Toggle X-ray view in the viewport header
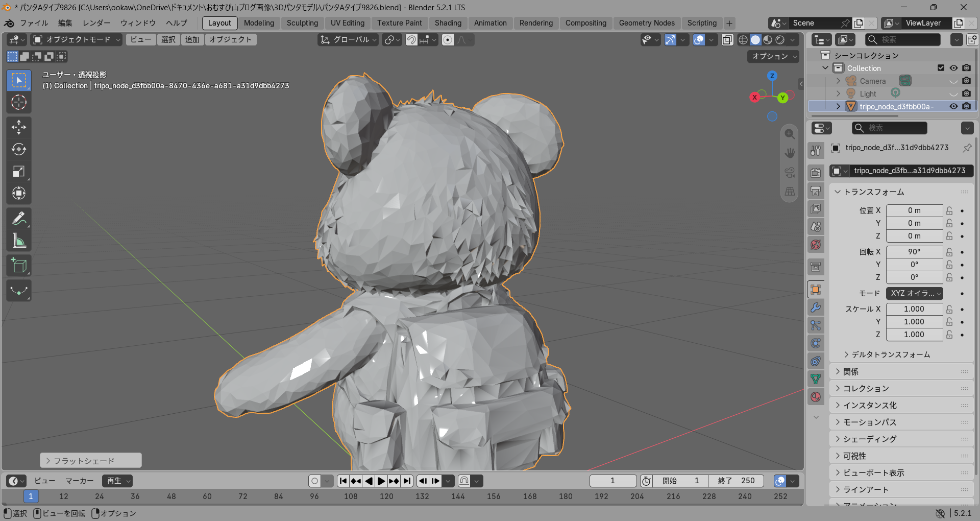Screen dimensions: 980x521 727,40
